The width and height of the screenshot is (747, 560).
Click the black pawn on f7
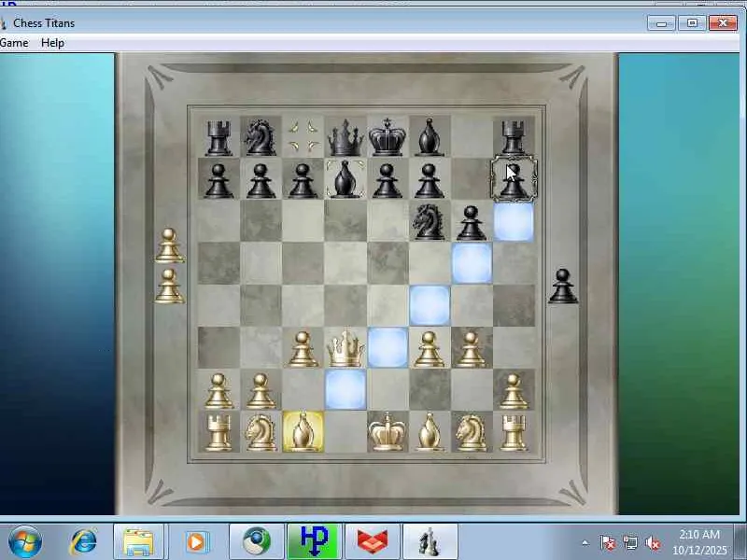pyautogui.click(x=430, y=181)
